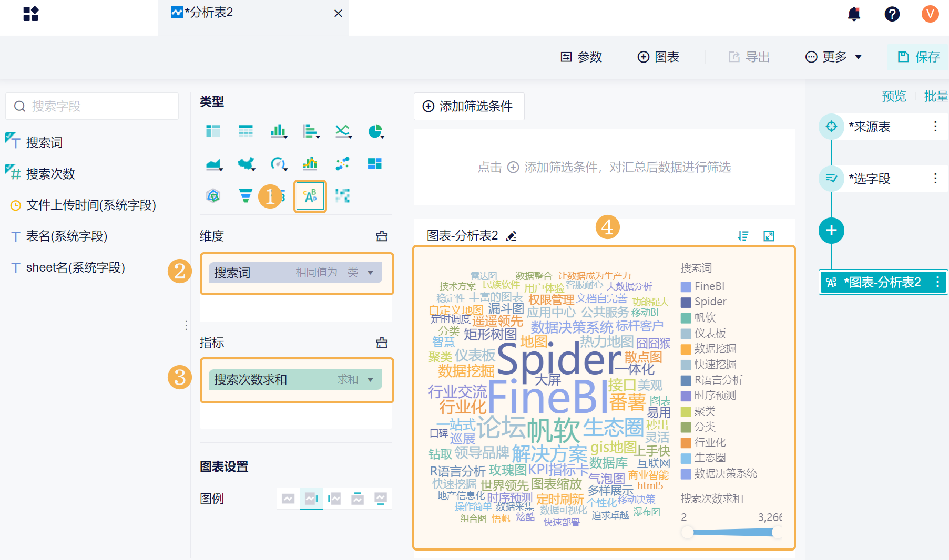Screen dimensions: 949x560
Task: Click the right handle of the 搜索次数求和 slider
Action: [777, 533]
